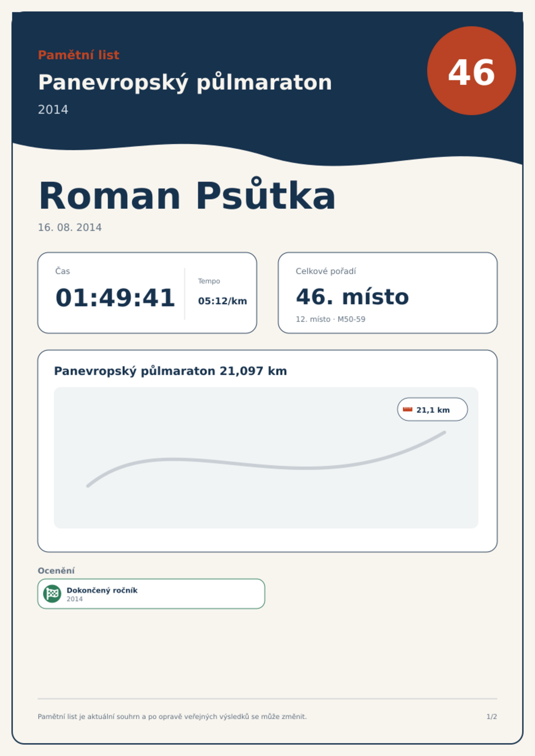Click the page indicator 1/2
Viewport: 535px width, 756px height.
click(492, 717)
